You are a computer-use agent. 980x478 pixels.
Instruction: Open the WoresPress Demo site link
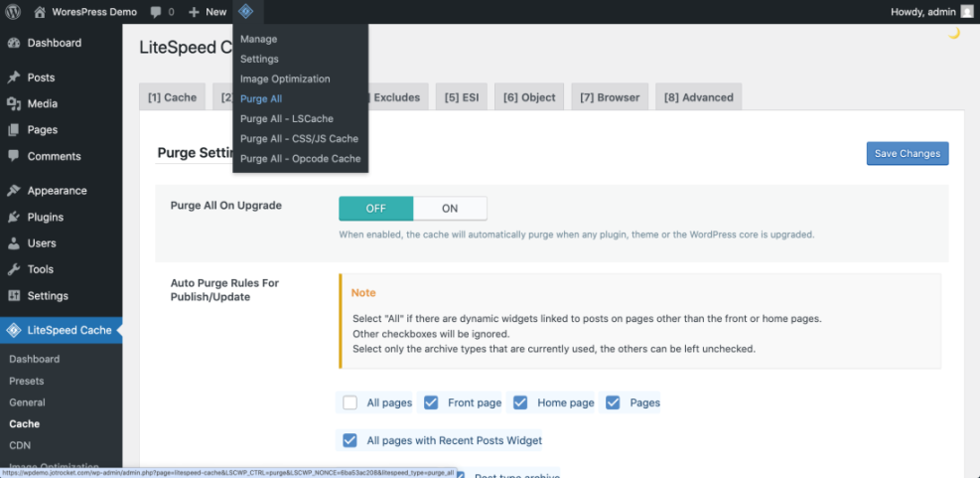coord(94,12)
